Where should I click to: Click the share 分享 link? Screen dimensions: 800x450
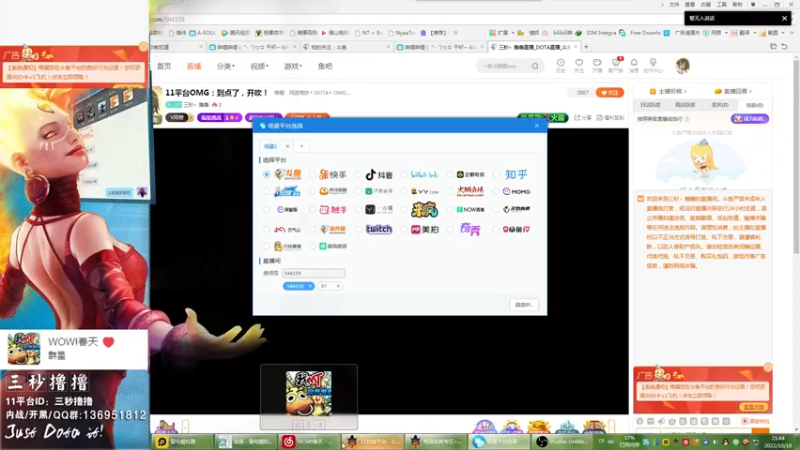[583, 118]
